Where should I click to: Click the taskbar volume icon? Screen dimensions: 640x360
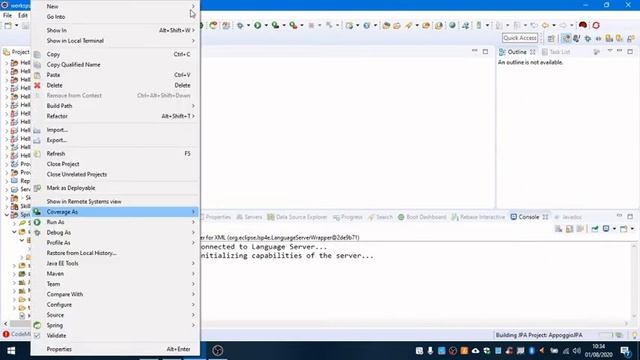(x=577, y=351)
